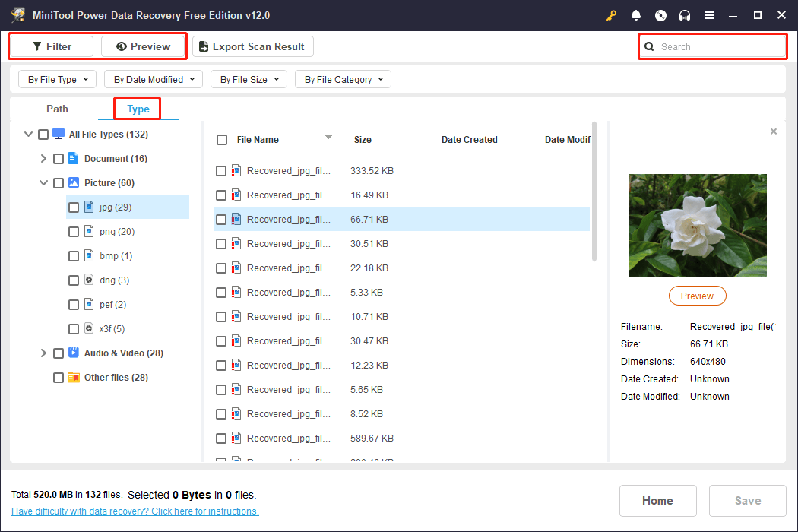Tick the select-all File Name header checkbox
This screenshot has width=798, height=532.
pyautogui.click(x=222, y=140)
